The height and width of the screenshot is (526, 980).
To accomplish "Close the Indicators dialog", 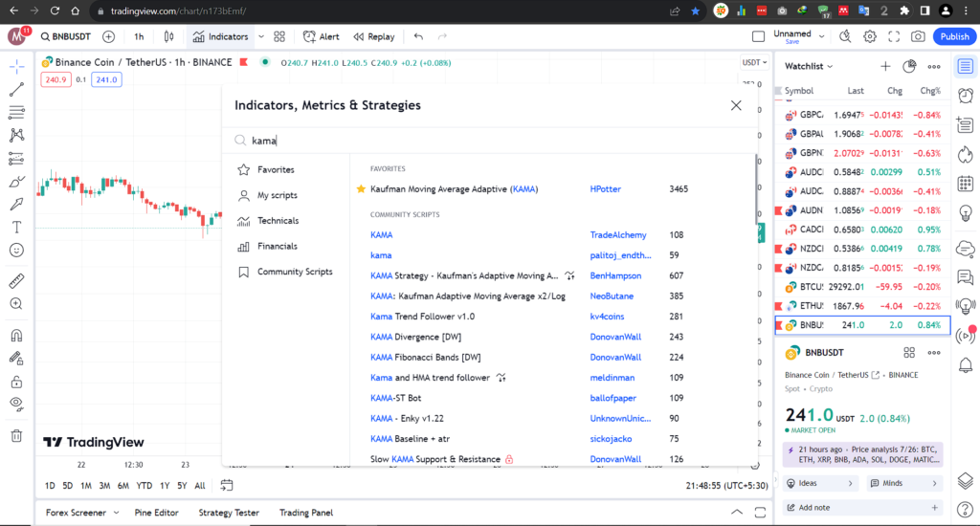I will 736,105.
